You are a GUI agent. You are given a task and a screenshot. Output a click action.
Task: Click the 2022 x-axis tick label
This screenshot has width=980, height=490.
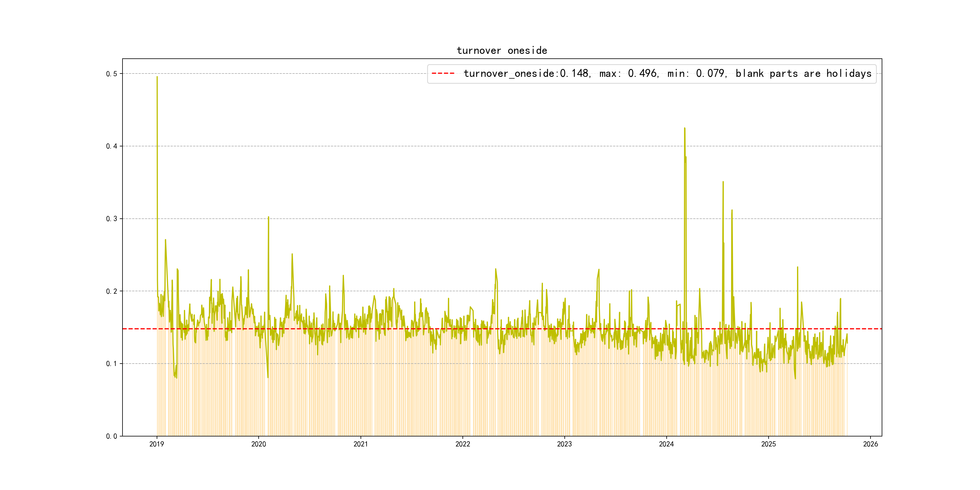(x=462, y=444)
